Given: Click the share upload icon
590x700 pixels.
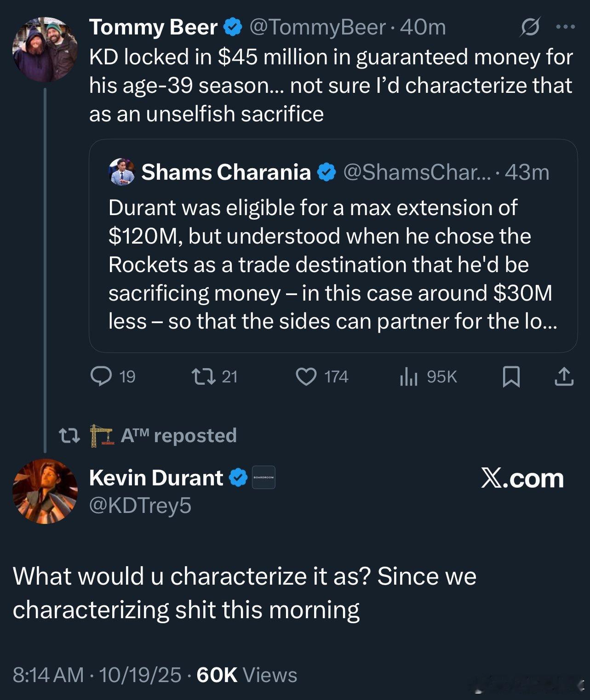Looking at the screenshot, I should pos(564,376).
